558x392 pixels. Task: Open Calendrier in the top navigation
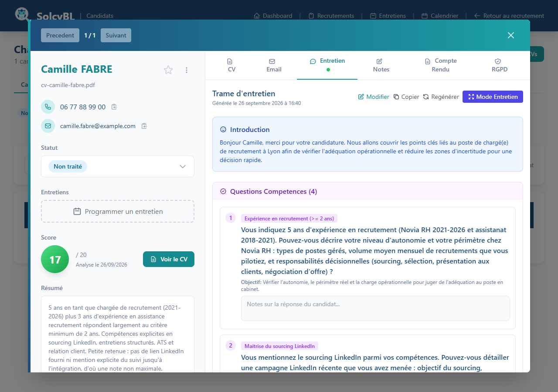[x=440, y=16]
